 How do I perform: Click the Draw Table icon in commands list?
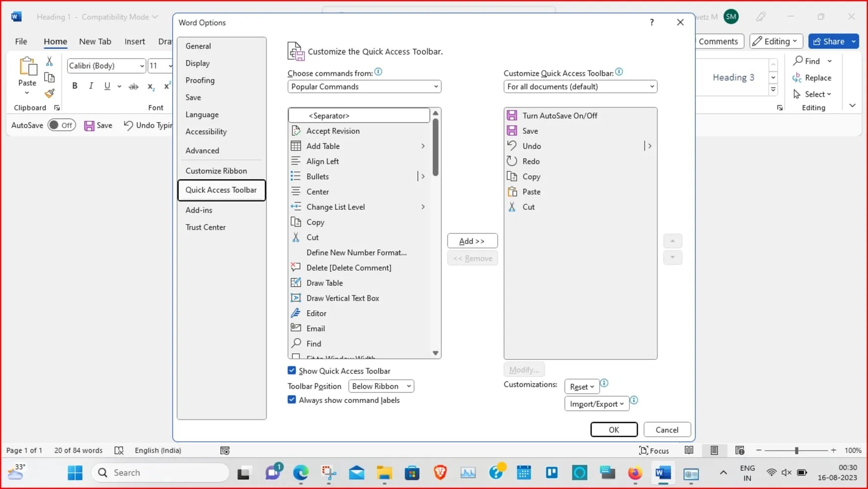(296, 283)
